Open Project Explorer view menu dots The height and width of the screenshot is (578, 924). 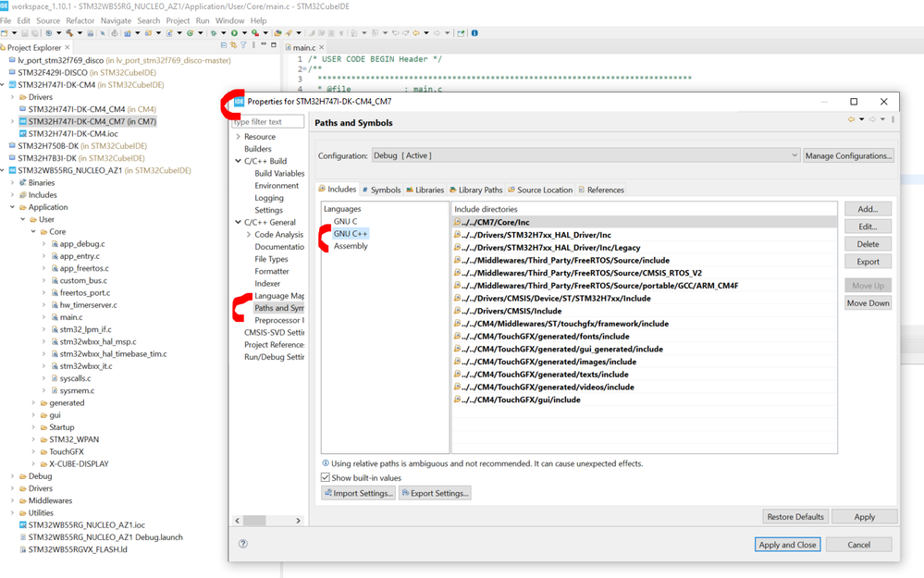254,45
